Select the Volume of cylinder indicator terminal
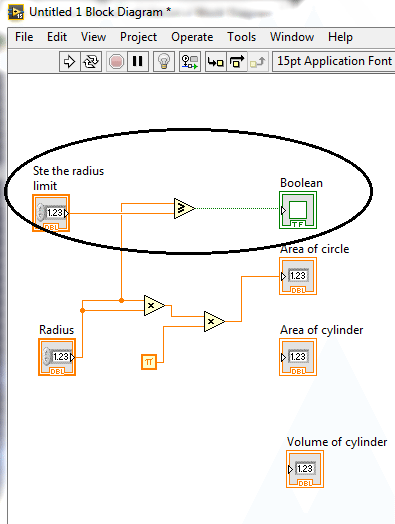This screenshot has height=524, width=395. pyautogui.click(x=305, y=469)
